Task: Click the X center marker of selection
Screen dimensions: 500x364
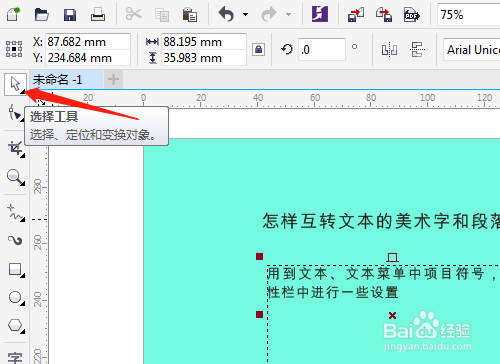Action: pos(392,315)
